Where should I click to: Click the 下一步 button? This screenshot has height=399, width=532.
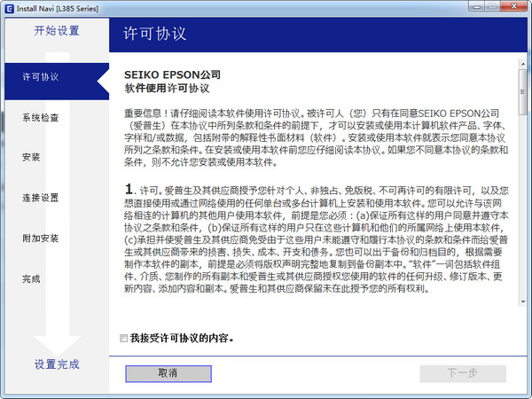tap(463, 373)
